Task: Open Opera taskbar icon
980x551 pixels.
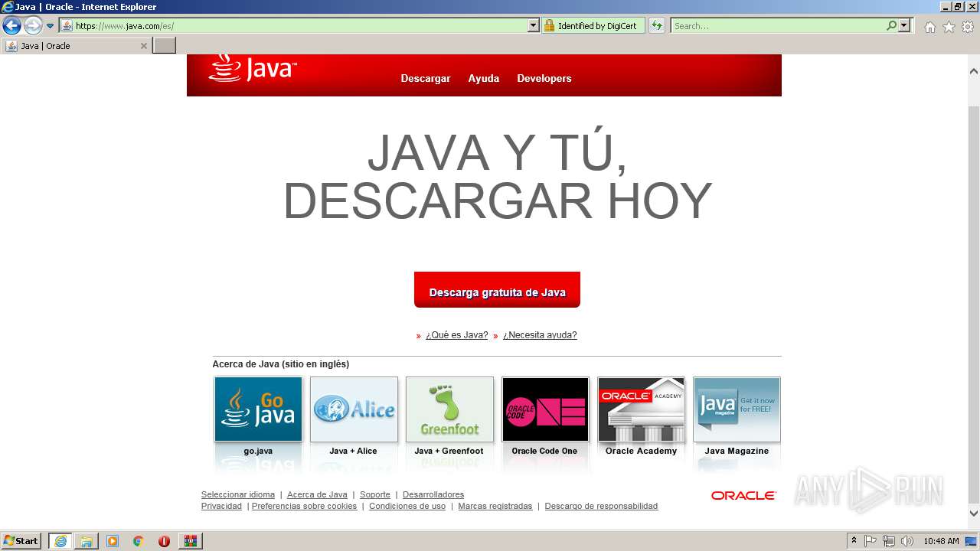Action: pos(164,541)
